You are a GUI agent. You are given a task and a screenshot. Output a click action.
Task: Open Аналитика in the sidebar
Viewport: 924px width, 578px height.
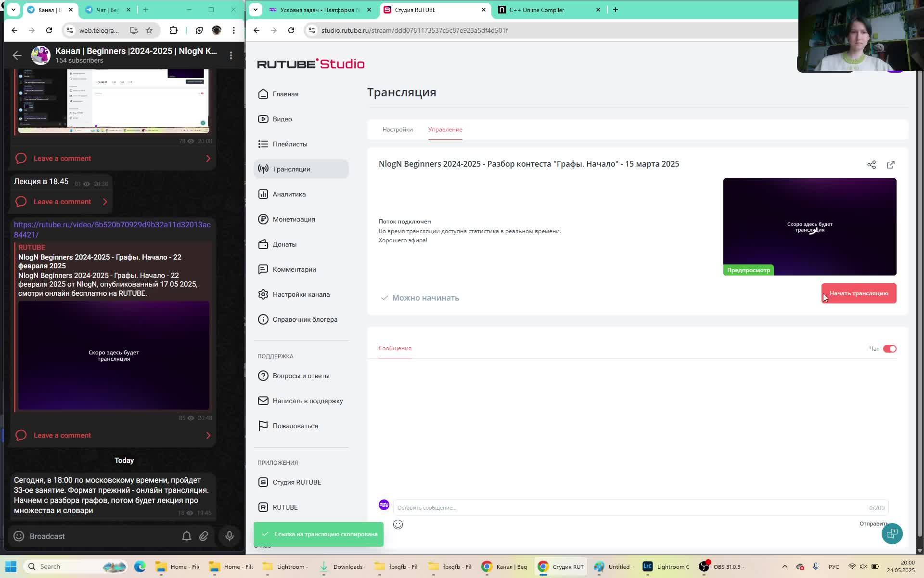289,194
